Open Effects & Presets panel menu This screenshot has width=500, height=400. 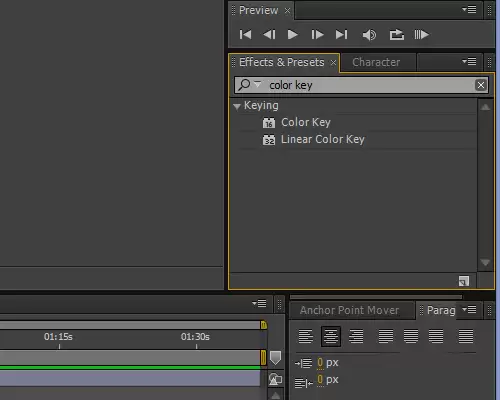469,62
